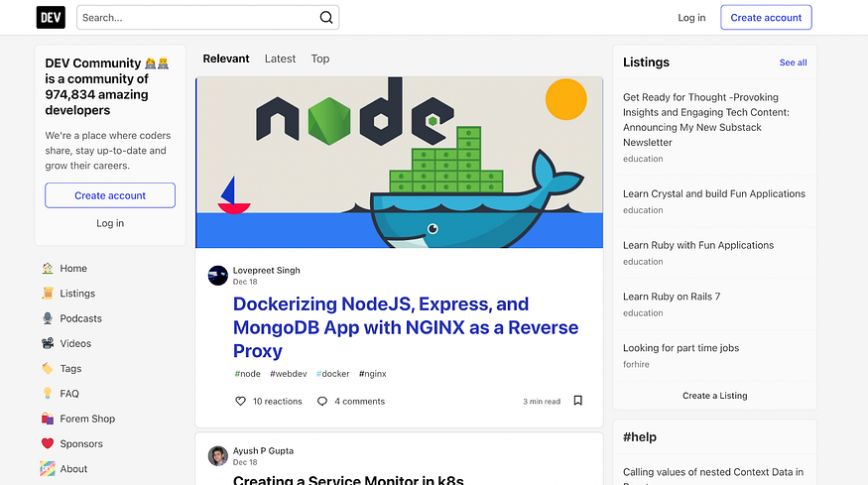The height and width of the screenshot is (485, 868).
Task: Open Calling values of nested Context post
Action: tap(713, 476)
